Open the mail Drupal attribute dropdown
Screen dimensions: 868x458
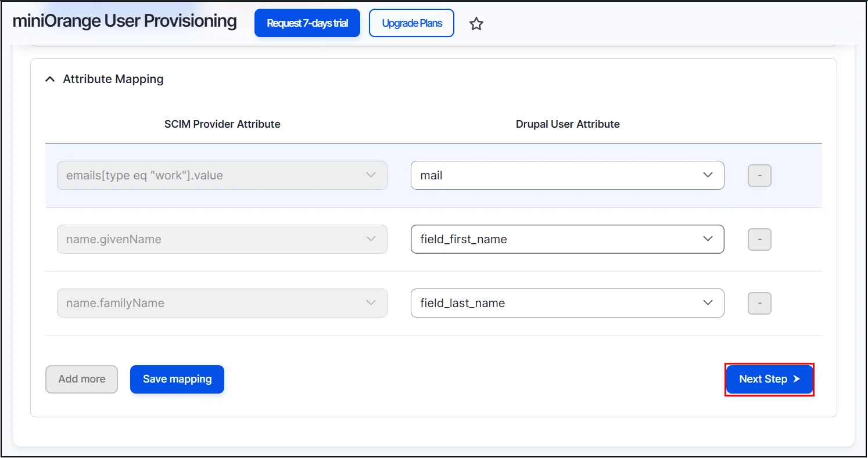click(x=568, y=175)
